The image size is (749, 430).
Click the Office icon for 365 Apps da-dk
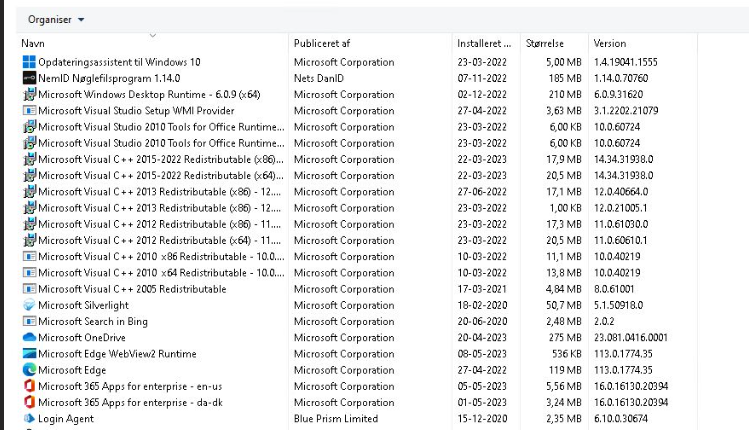click(x=29, y=402)
